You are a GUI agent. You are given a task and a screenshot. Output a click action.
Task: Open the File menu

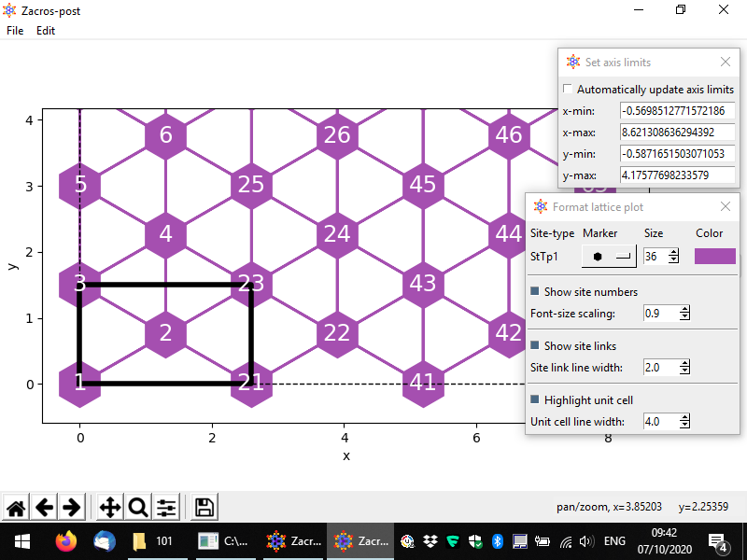[x=15, y=31]
